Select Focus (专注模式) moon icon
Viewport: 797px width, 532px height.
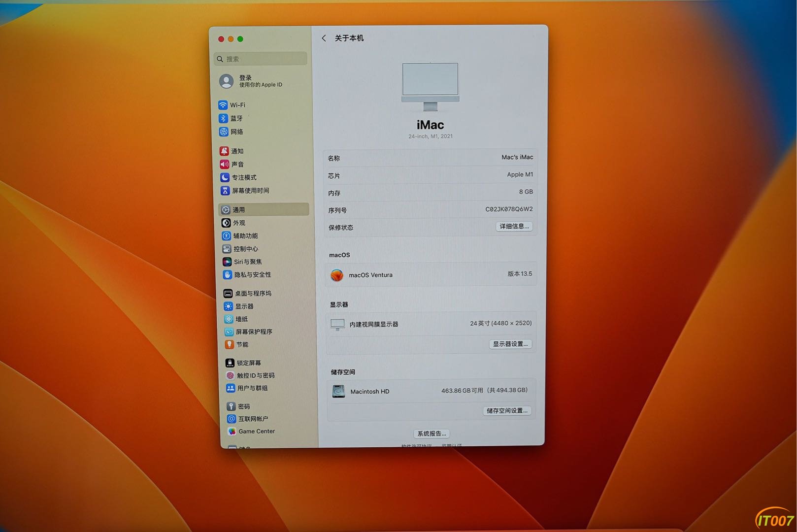tap(225, 177)
